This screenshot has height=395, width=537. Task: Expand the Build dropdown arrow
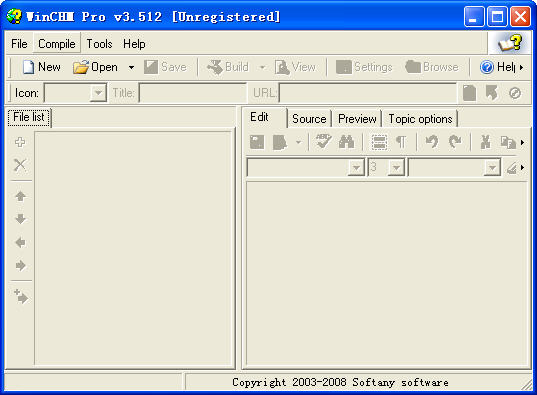coord(262,67)
